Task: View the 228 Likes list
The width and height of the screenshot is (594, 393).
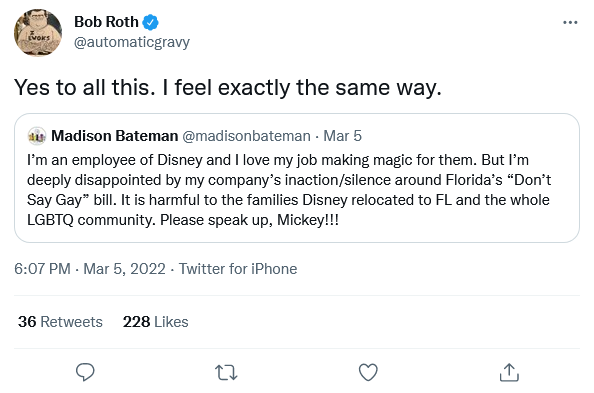Action: click(x=155, y=322)
